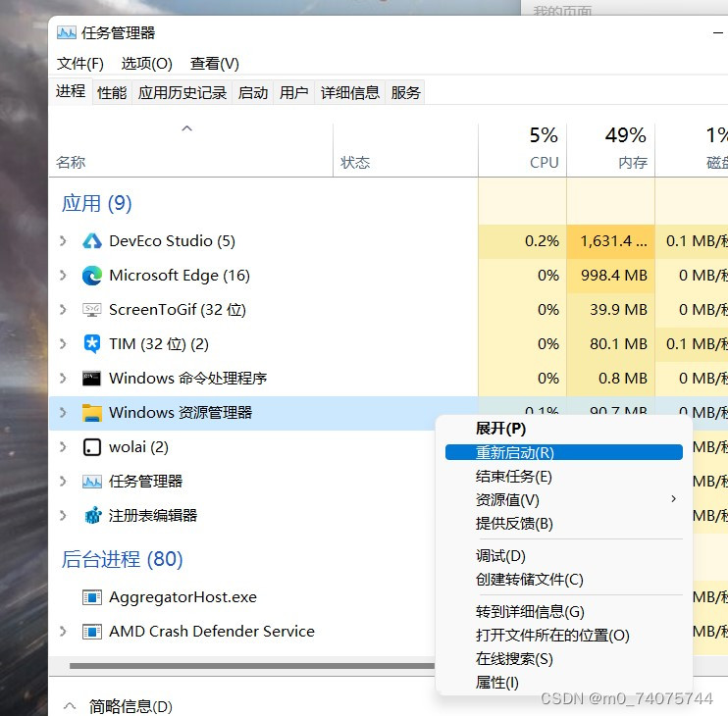Screen dimensions: 728x716
Task: Switch to the 用户 tab
Action: [x=294, y=93]
